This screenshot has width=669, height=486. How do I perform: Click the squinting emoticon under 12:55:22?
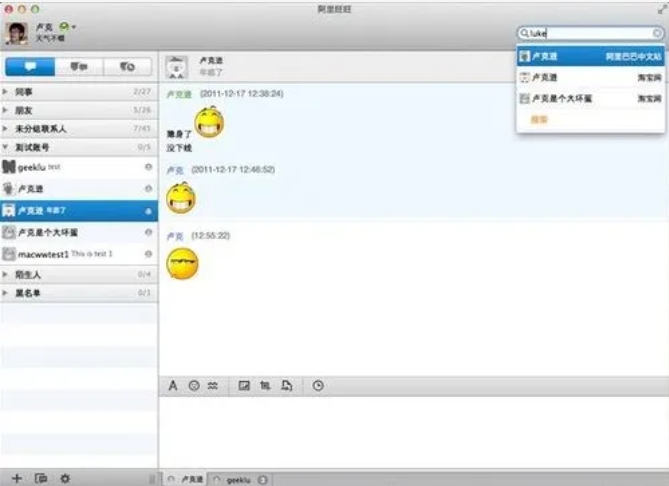pos(182,263)
